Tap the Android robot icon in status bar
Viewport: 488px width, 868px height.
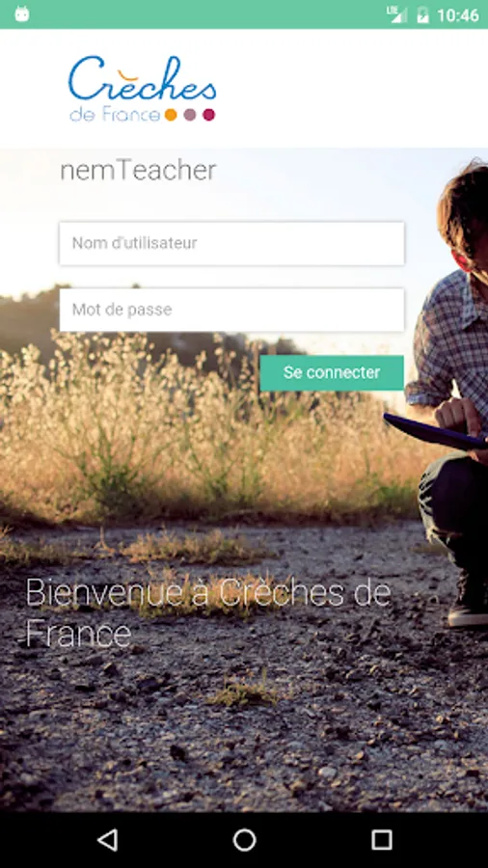(x=22, y=14)
